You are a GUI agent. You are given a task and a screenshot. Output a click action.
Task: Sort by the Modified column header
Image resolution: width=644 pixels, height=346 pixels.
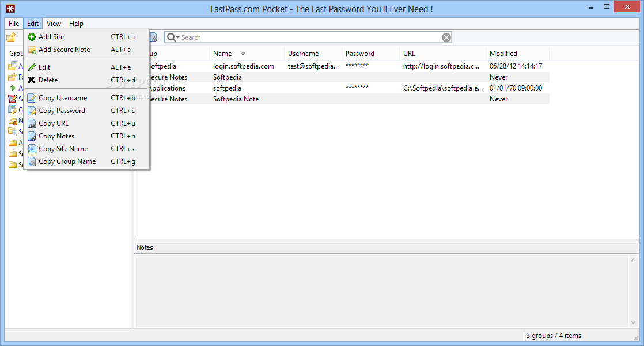[x=517, y=54]
